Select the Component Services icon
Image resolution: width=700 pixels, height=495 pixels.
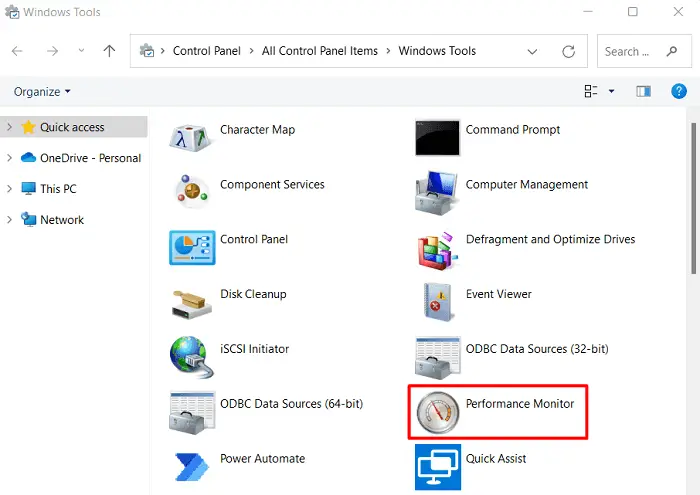coord(192,192)
